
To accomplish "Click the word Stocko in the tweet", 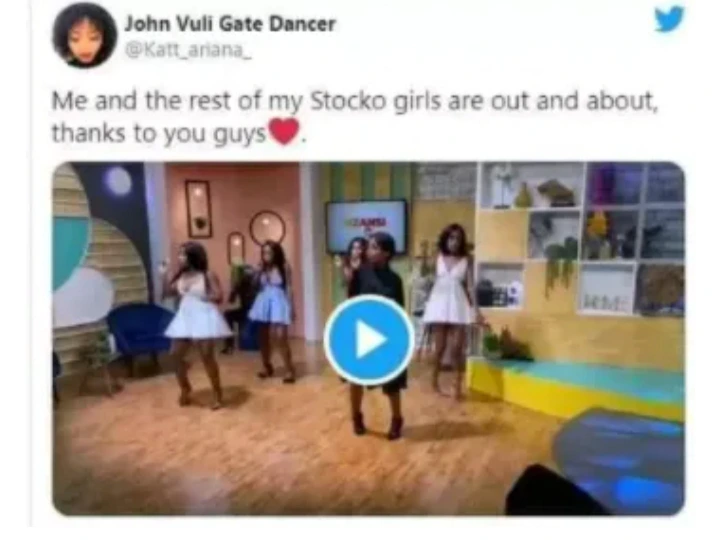I will 349,101.
